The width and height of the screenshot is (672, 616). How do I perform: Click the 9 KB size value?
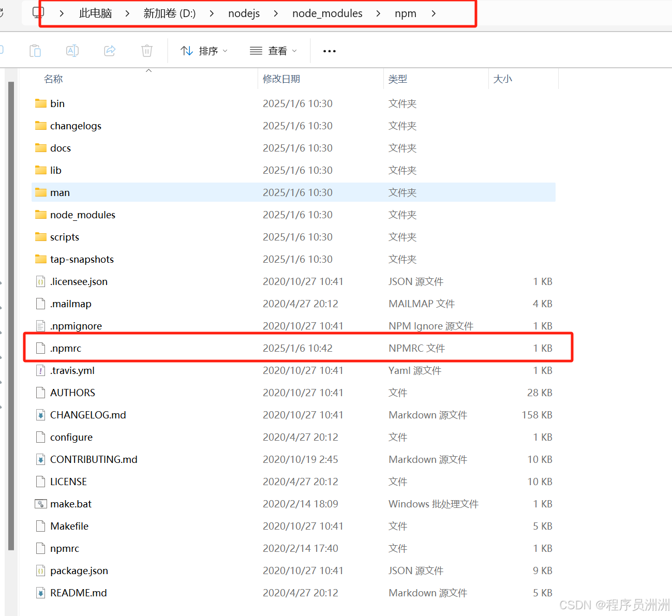(x=543, y=570)
